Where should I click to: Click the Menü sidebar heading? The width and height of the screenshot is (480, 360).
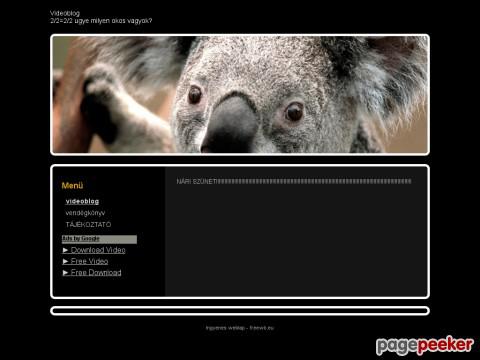[x=72, y=186]
